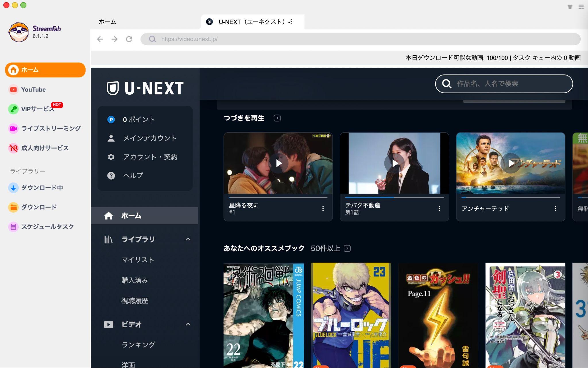Click アンチャーテッド progress bar
This screenshot has height=368, width=588.
(x=511, y=197)
